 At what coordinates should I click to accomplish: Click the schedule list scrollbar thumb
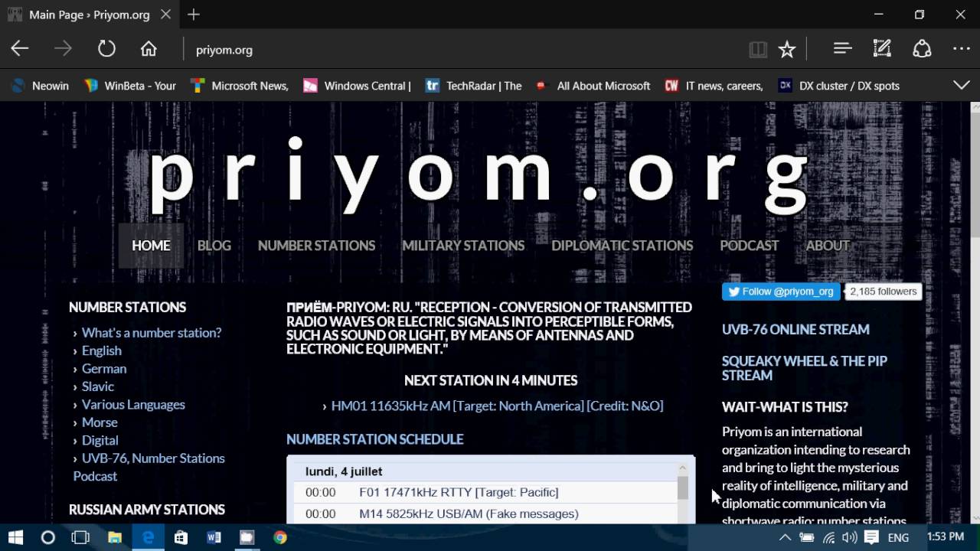click(682, 487)
